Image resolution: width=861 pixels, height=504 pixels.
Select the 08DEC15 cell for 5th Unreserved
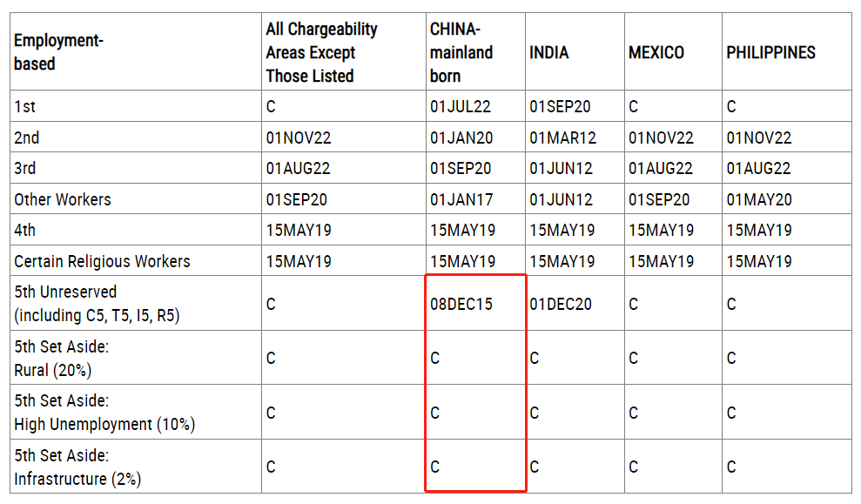coord(461,304)
